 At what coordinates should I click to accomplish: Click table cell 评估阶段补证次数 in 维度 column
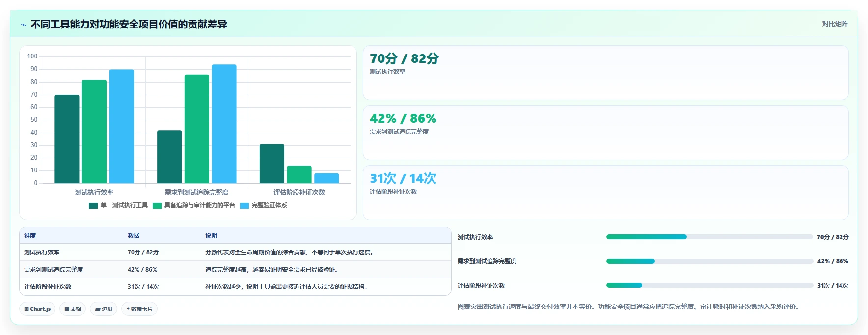[x=48, y=287]
